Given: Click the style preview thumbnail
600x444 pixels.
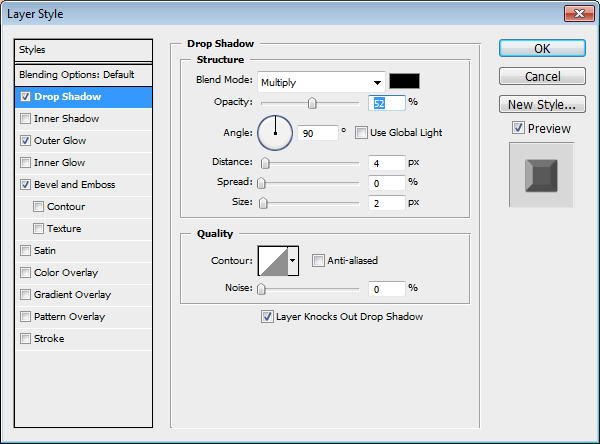Looking at the screenshot, I should click(x=541, y=175).
